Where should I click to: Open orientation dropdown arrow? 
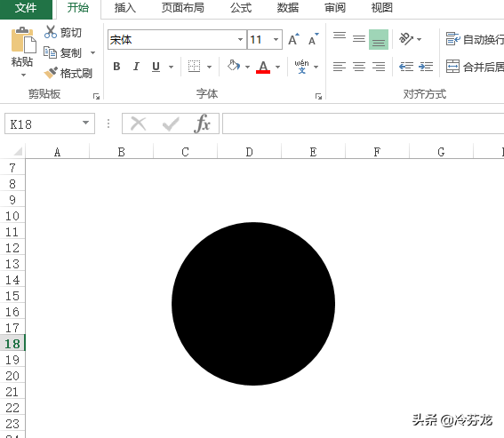coord(419,39)
